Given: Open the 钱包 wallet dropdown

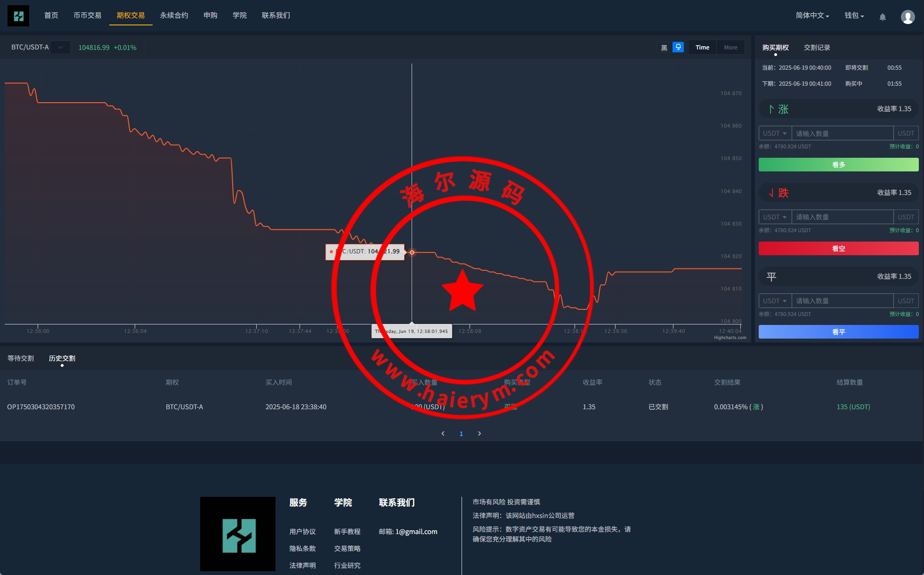Looking at the screenshot, I should click(x=854, y=16).
